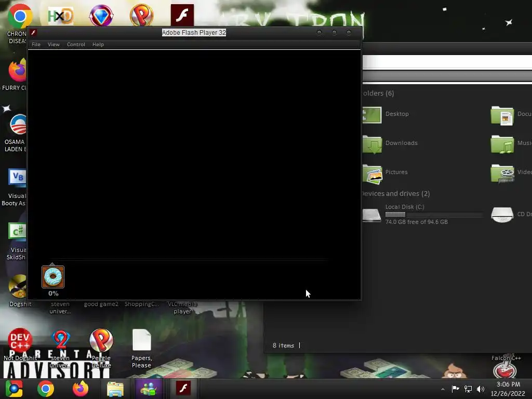This screenshot has width=532, height=399.
Task: Click the Explorer address bar field
Action: 447,62
